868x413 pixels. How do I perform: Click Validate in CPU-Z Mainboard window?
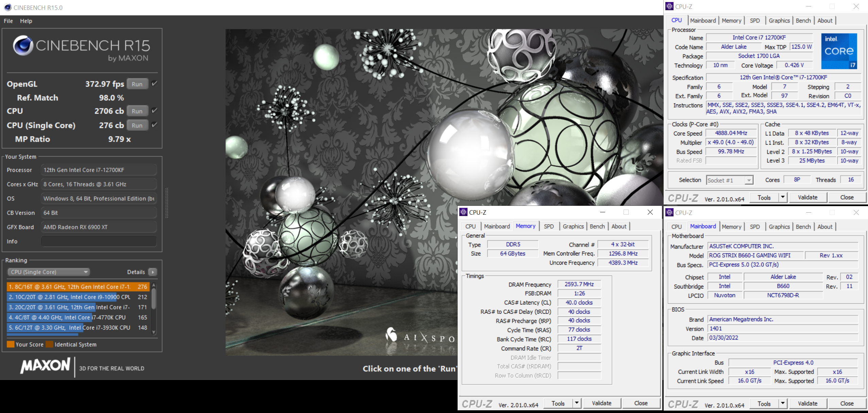coord(807,403)
